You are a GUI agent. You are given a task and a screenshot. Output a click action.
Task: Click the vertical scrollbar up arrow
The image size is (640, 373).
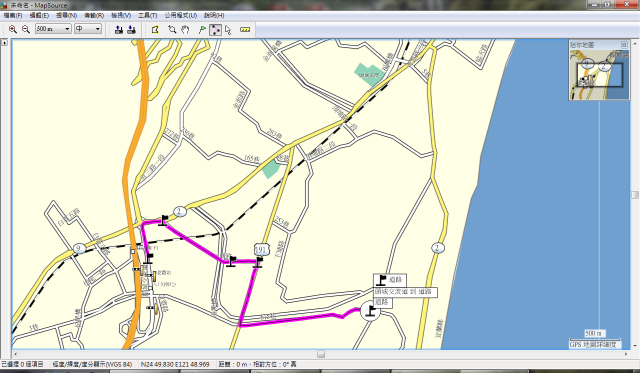point(635,43)
